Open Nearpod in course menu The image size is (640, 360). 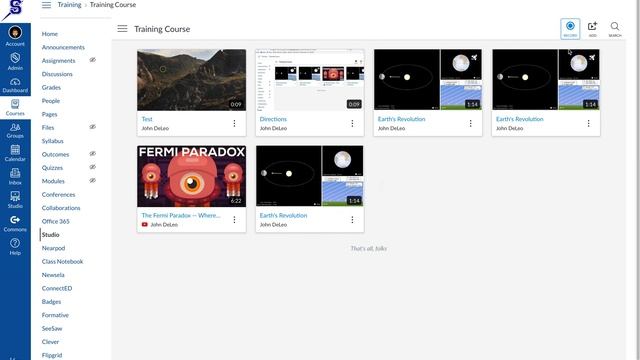[53, 248]
